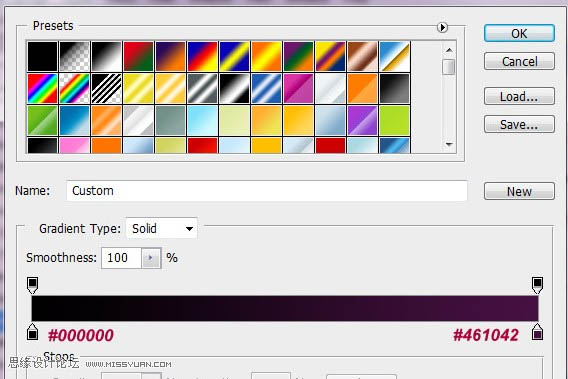Image resolution: width=568 pixels, height=379 pixels.
Task: Select the right opacity stop above the gradient bar
Action: [x=537, y=285]
